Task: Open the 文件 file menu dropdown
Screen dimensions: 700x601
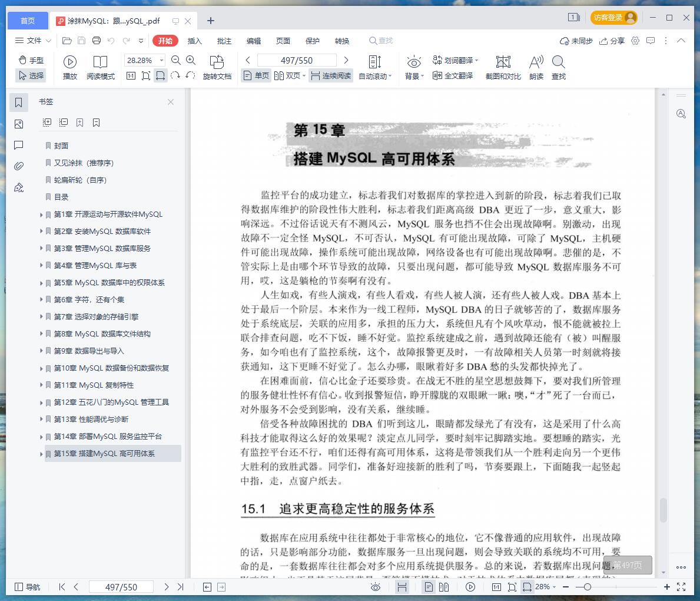Action: [33, 41]
